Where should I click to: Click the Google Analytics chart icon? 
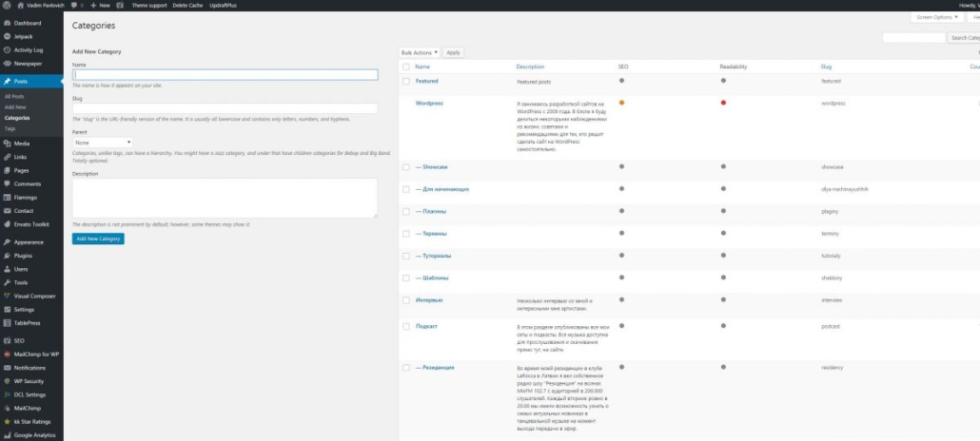point(7,434)
